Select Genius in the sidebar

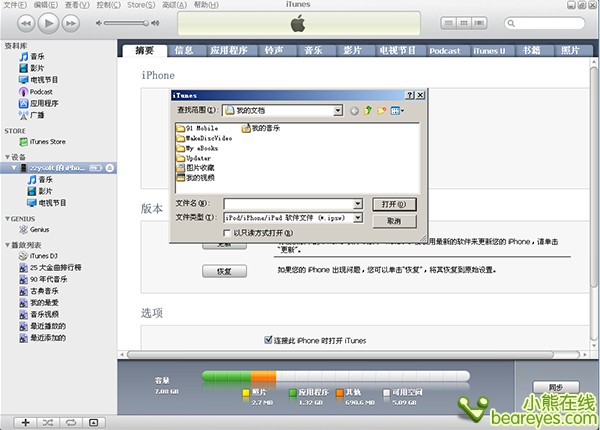pos(39,230)
